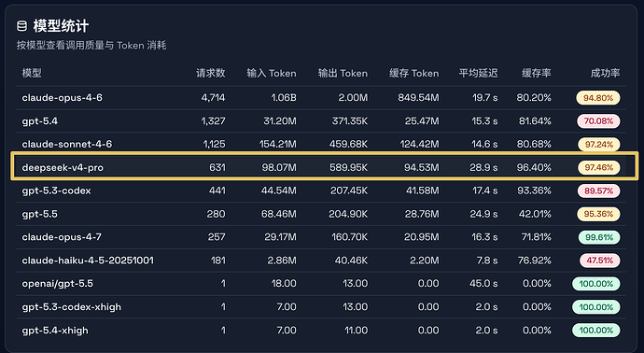Click the 1,327 request count
This screenshot has width=644, height=353.
point(213,121)
